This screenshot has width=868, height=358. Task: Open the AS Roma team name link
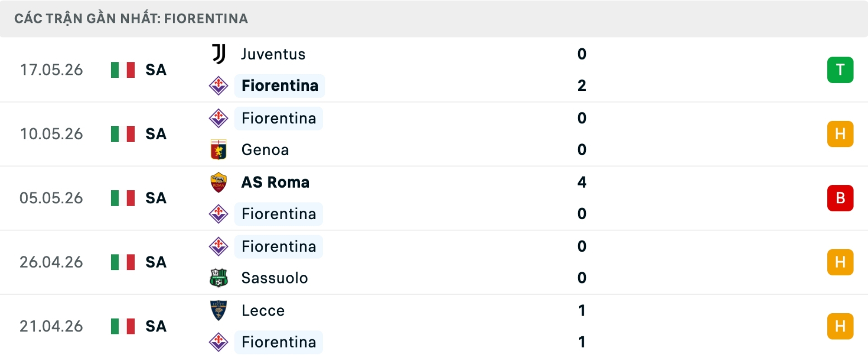[x=275, y=182]
